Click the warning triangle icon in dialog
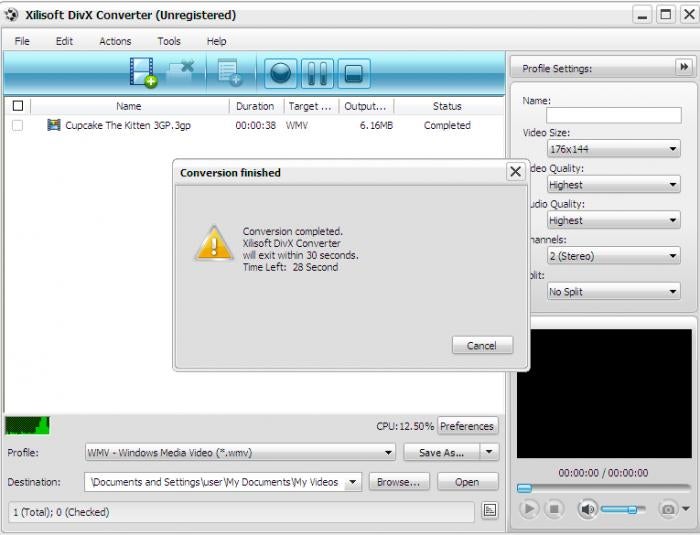The height and width of the screenshot is (535, 700). coord(214,244)
